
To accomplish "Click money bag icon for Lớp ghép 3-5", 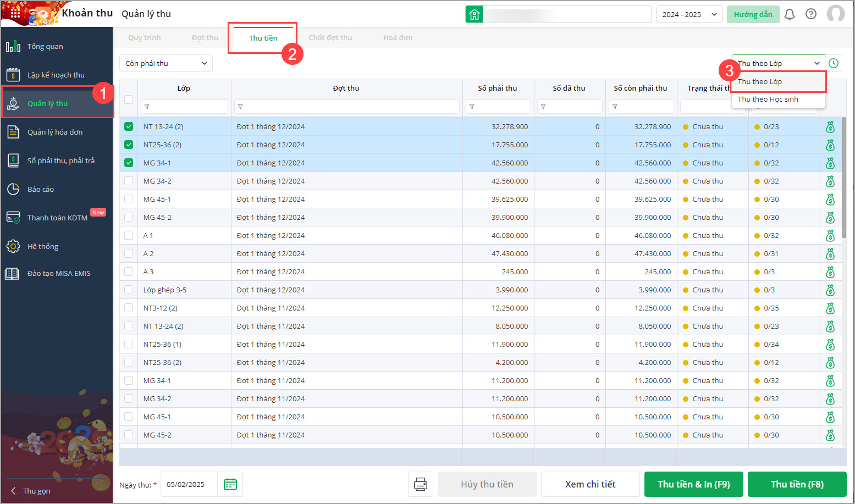I will click(x=830, y=290).
